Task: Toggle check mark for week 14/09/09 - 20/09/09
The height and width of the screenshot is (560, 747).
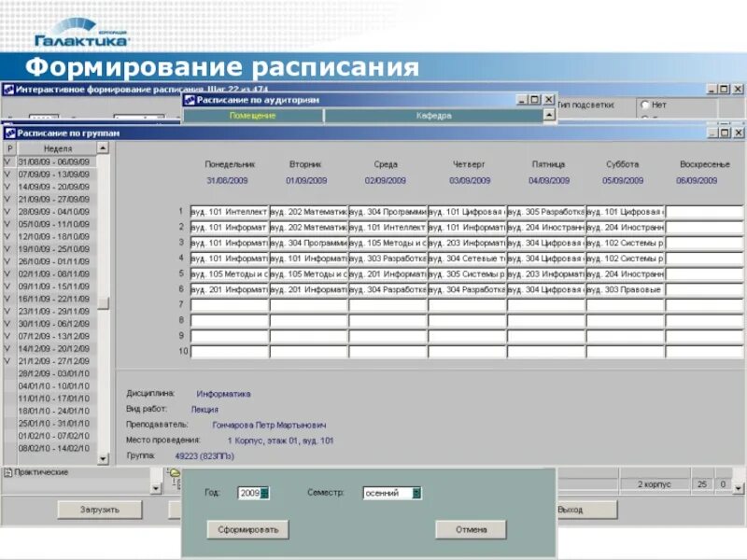Action: [x=7, y=187]
